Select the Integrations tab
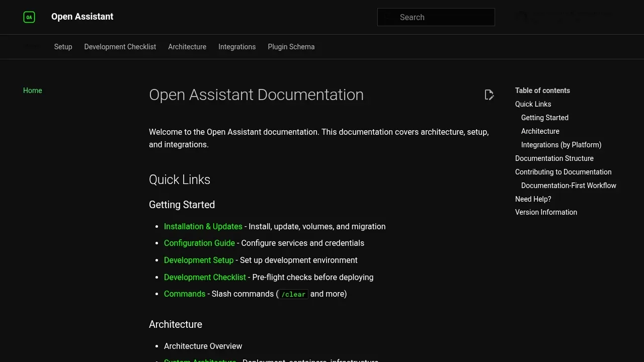The height and width of the screenshot is (362, 644). point(237,47)
